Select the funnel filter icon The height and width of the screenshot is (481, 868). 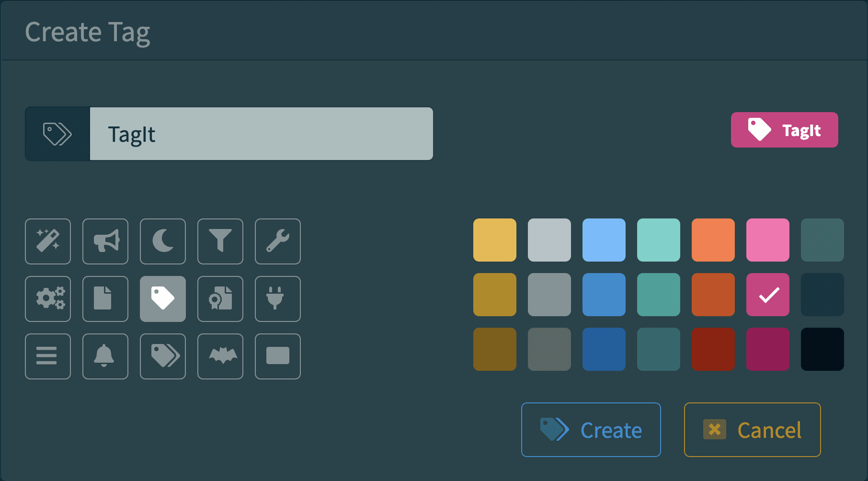click(x=220, y=241)
